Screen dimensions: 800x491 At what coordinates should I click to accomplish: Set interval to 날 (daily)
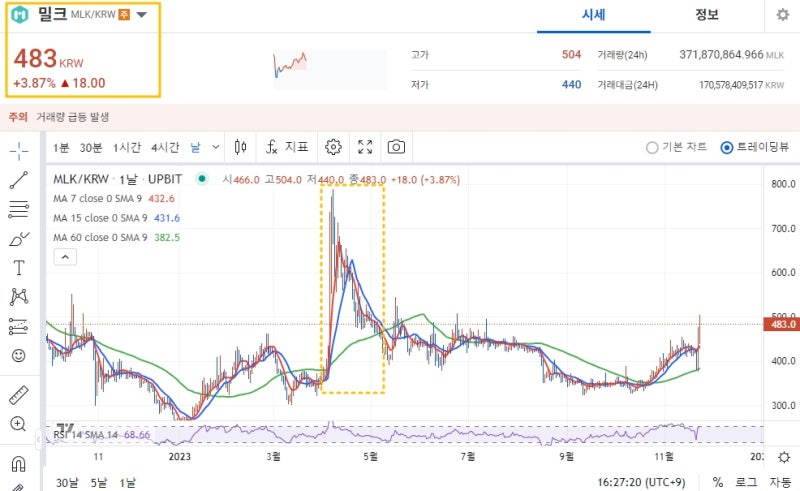196,148
